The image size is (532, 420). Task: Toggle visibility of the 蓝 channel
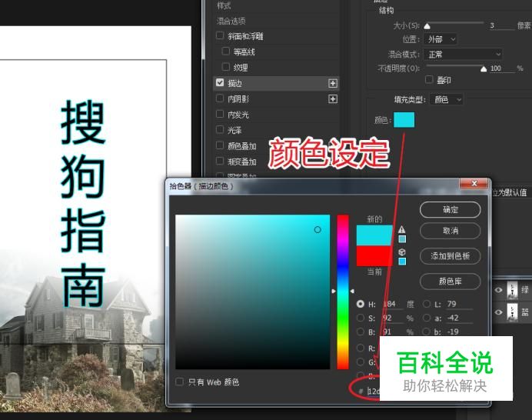(498, 312)
